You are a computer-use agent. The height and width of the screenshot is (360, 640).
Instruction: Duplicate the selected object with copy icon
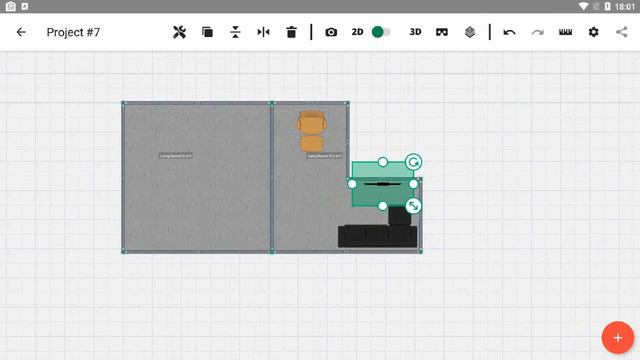(207, 32)
